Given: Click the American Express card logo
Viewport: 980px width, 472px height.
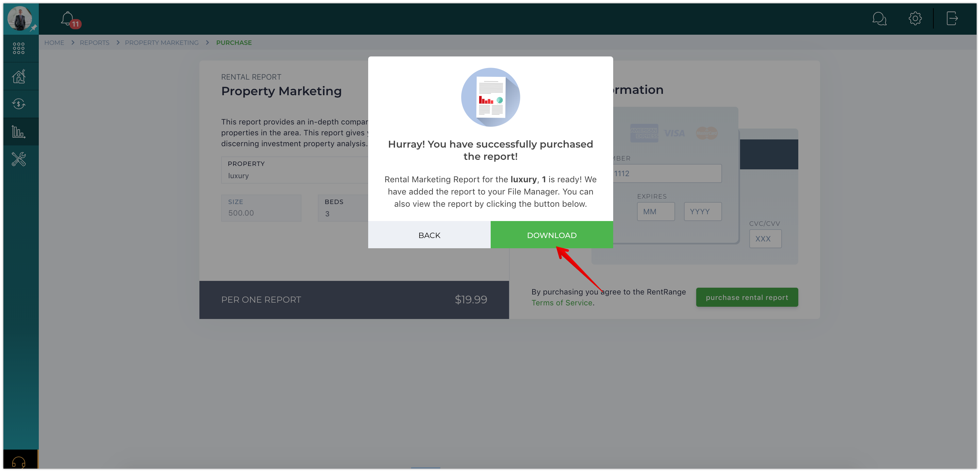Looking at the screenshot, I should point(644,133).
